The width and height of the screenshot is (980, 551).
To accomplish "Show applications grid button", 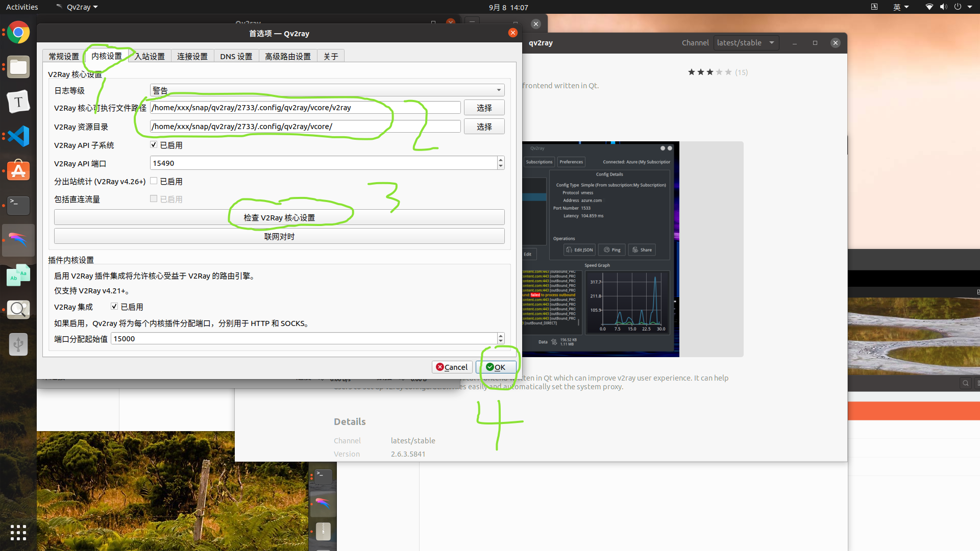I will (x=18, y=532).
